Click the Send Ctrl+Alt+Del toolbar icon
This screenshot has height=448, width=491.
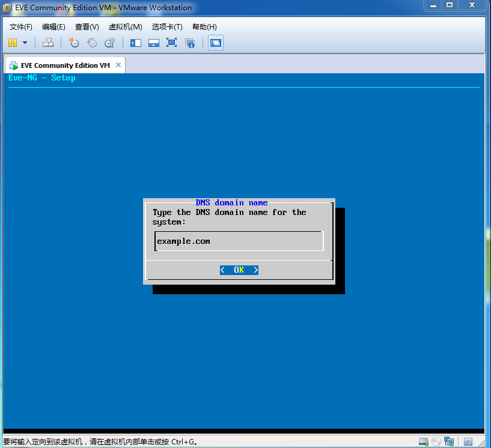point(48,43)
